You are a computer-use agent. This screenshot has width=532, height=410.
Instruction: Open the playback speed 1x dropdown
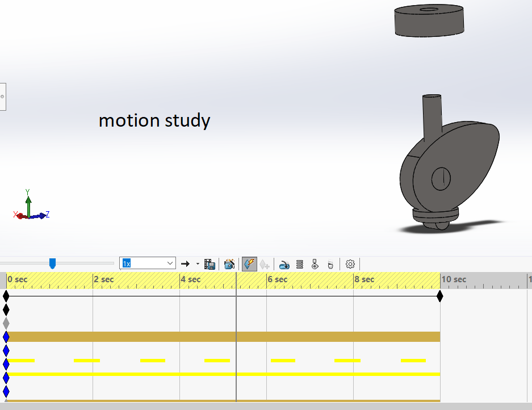pyautogui.click(x=169, y=263)
